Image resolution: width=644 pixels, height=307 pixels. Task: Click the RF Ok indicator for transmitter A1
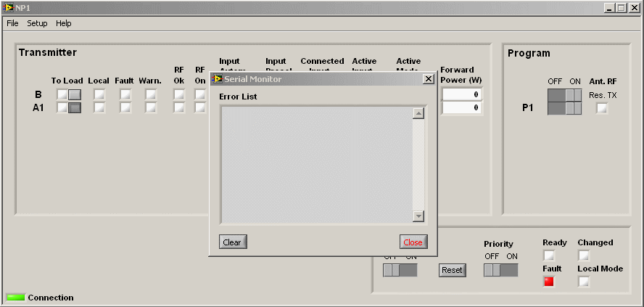179,108
